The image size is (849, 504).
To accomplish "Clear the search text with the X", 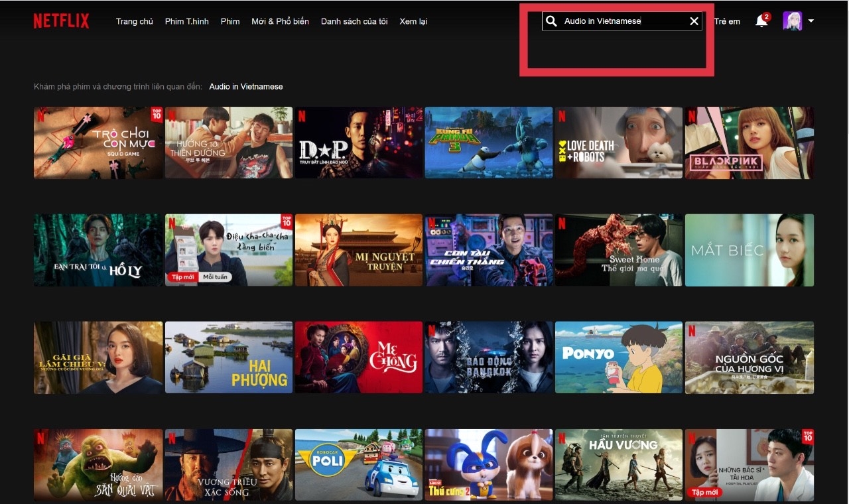I will pos(694,21).
